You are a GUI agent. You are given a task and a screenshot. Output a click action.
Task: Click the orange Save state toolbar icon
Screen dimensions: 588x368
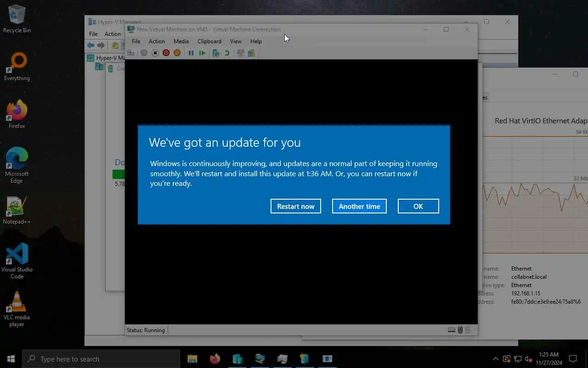coord(177,53)
